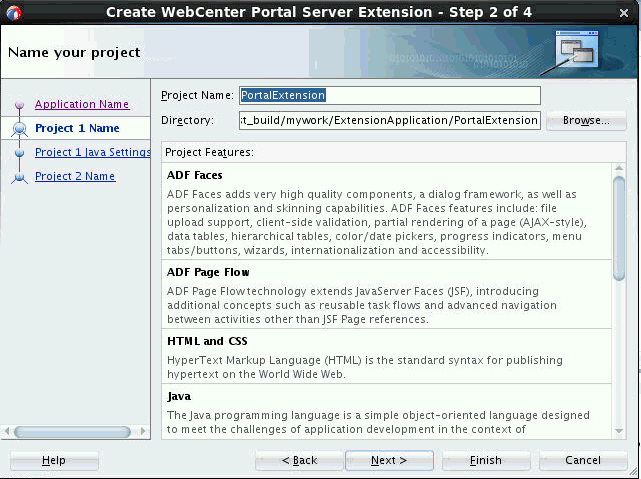The image size is (641, 479).
Task: Cancel the extension creation wizard
Action: pos(583,461)
